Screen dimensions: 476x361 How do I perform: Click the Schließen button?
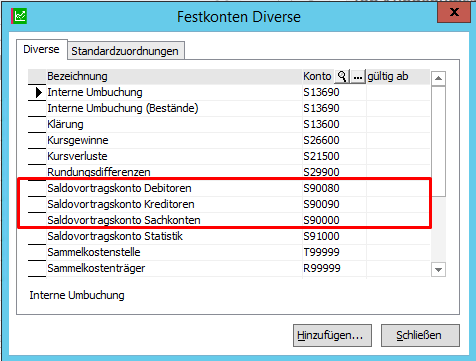(x=420, y=335)
